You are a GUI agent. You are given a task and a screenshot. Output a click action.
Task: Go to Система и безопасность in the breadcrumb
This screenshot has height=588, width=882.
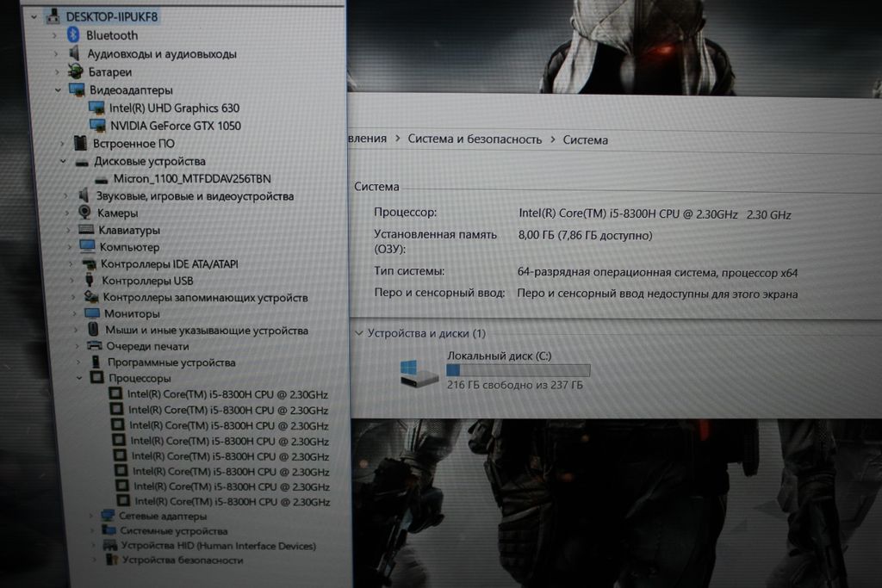(475, 139)
